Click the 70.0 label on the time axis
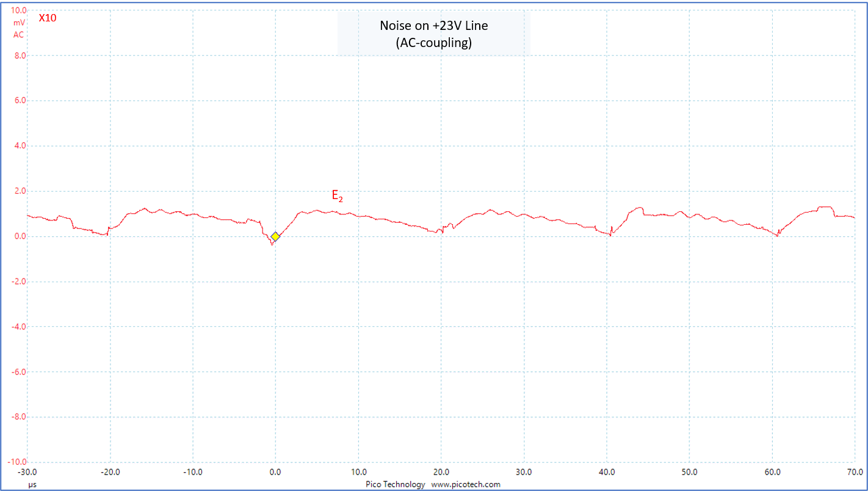This screenshot has height=491, width=868. 854,472
